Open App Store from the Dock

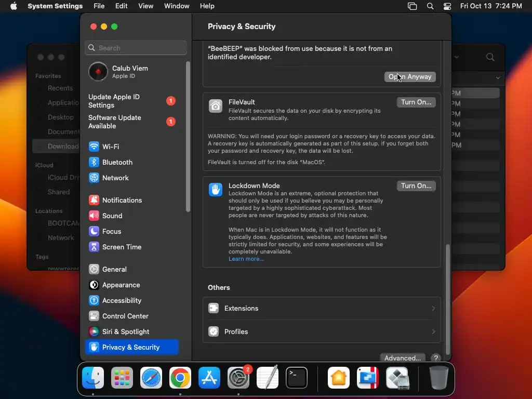click(209, 378)
